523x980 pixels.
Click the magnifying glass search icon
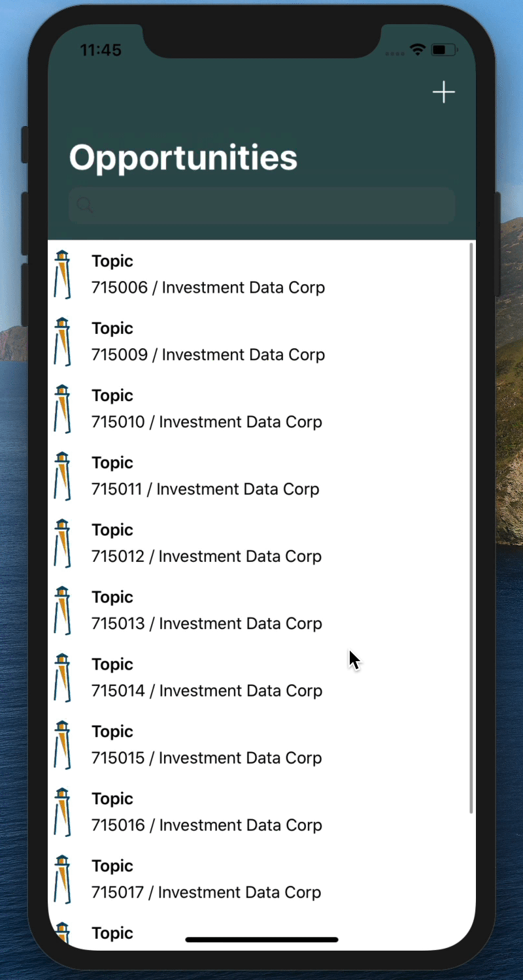[x=85, y=205]
